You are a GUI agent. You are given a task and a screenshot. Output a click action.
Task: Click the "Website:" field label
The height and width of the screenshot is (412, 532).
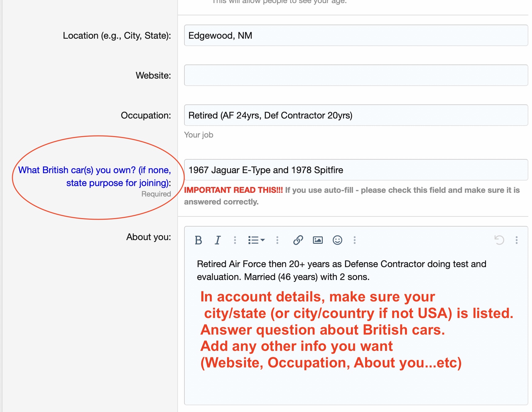click(x=153, y=76)
